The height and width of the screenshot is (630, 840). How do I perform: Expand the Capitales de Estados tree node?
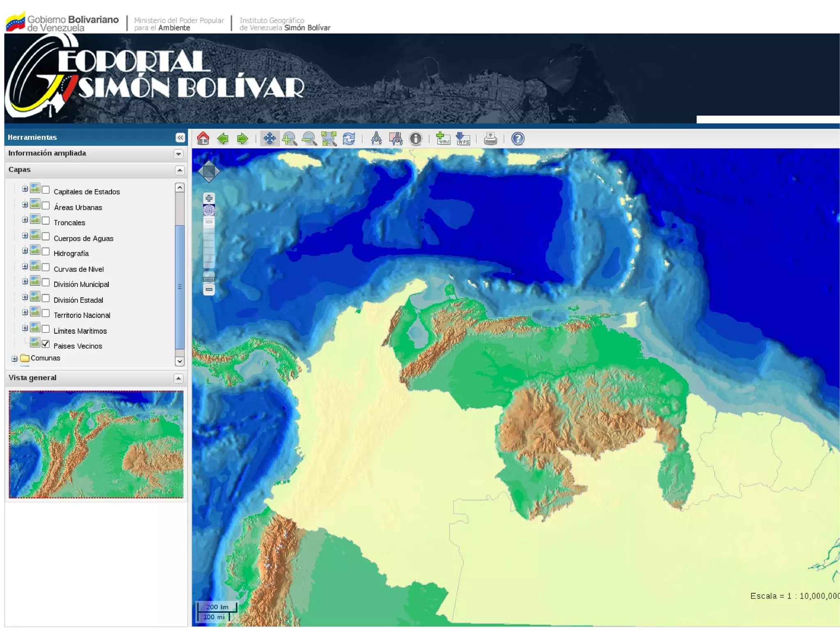click(x=25, y=189)
